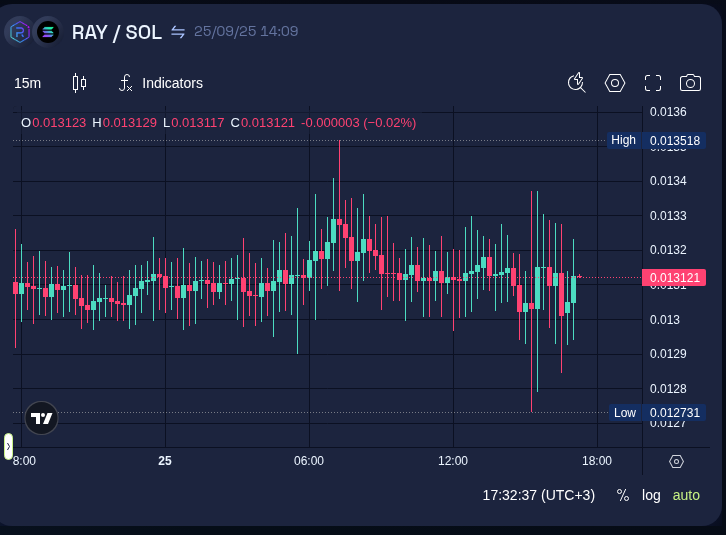726x535 pixels.
Task: Click the RAY / SOL pair title
Action: tap(116, 32)
